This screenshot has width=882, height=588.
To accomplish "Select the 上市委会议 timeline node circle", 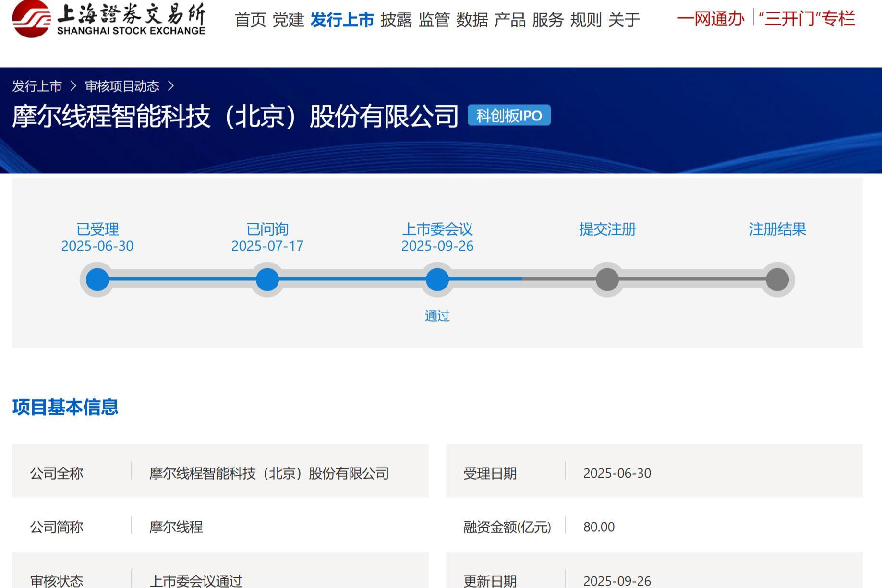I will [437, 280].
